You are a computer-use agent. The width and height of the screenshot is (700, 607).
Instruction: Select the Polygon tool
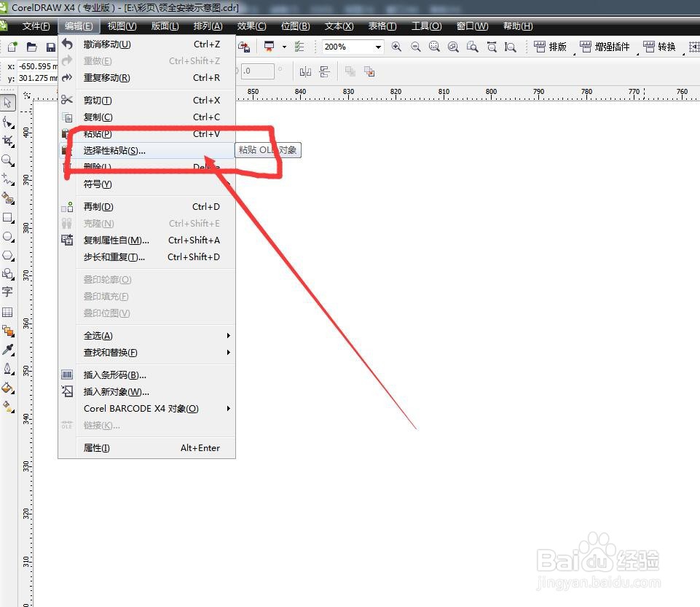click(7, 256)
